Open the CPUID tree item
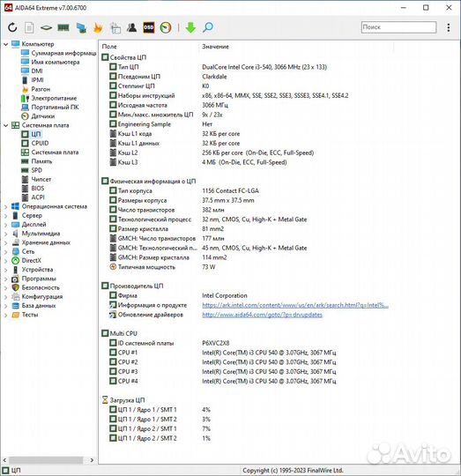Screen dimensions: 461x476 (x=35, y=144)
